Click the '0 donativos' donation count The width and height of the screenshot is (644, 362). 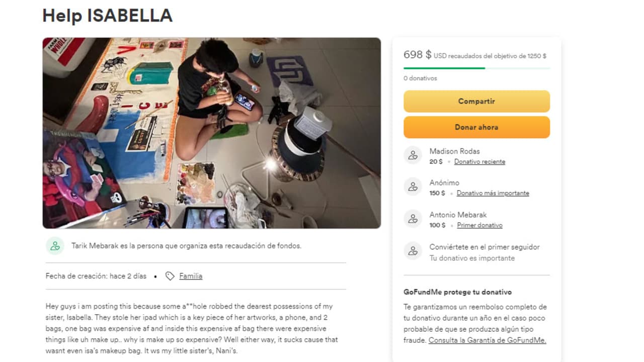point(420,78)
